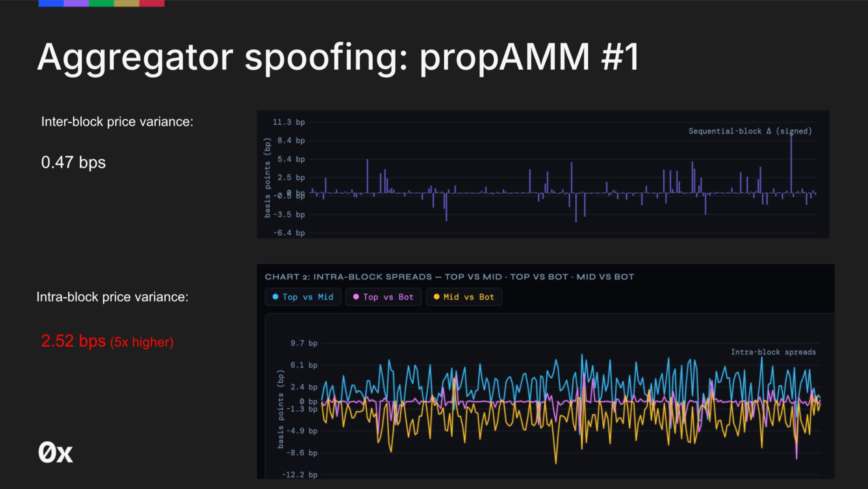Click the purple segment of top color bar
Screen dimensions: 868x489
pos(77,3)
